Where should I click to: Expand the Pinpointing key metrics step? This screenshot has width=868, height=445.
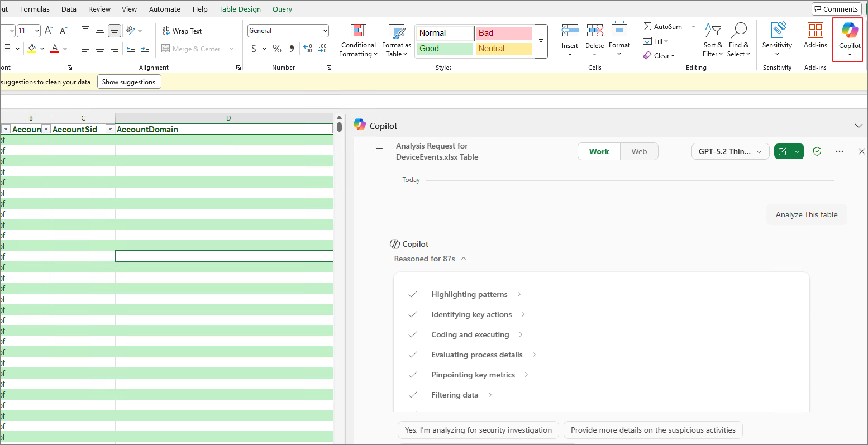(x=526, y=375)
